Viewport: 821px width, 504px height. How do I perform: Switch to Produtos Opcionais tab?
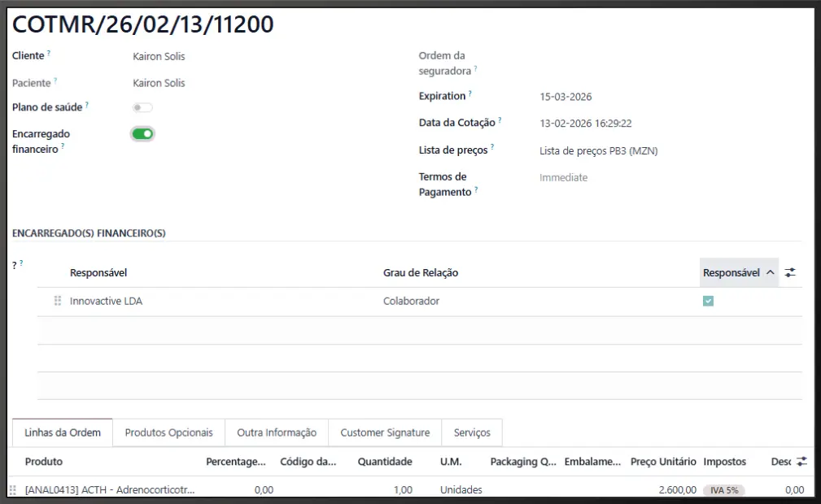(x=168, y=432)
